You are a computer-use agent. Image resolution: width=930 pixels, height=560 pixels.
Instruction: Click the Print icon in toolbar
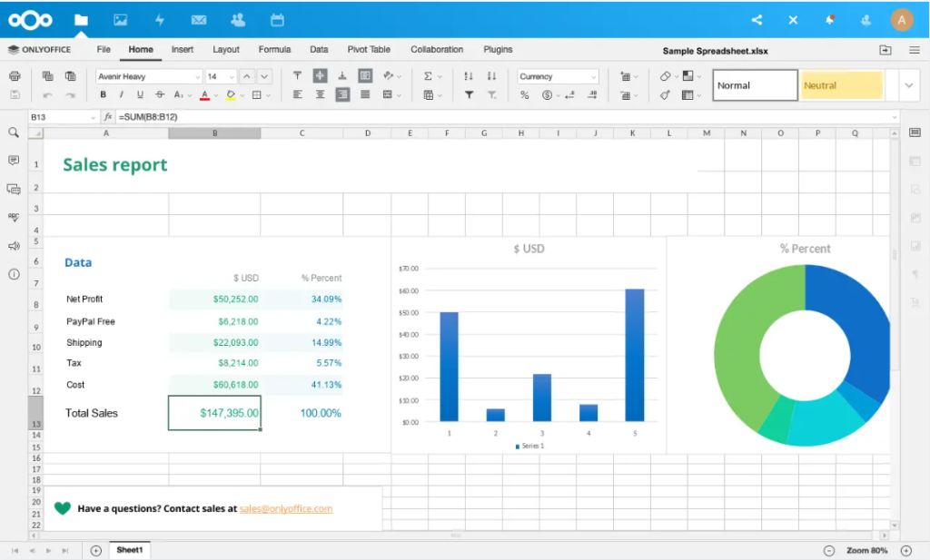15,76
